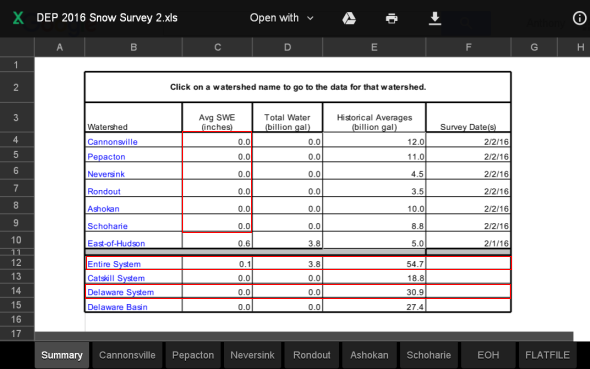Follow the Pepacton watershed link
The width and height of the screenshot is (590, 369).
[106, 157]
